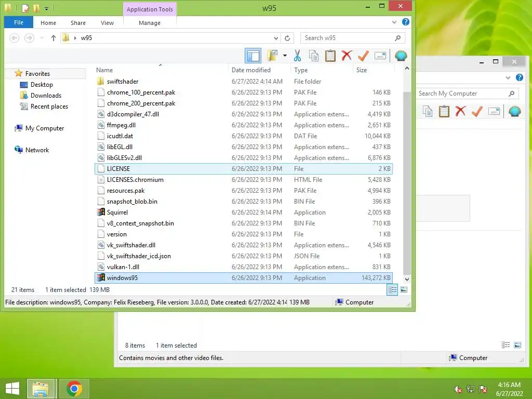
Task: Click Properties icon in quick access toolbar
Action: click(25, 8)
